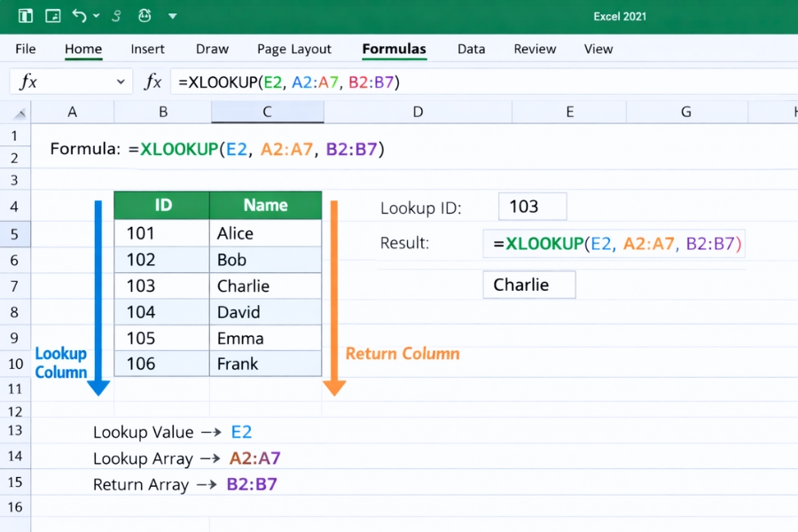Expand the Name Box dropdown

(x=121, y=81)
